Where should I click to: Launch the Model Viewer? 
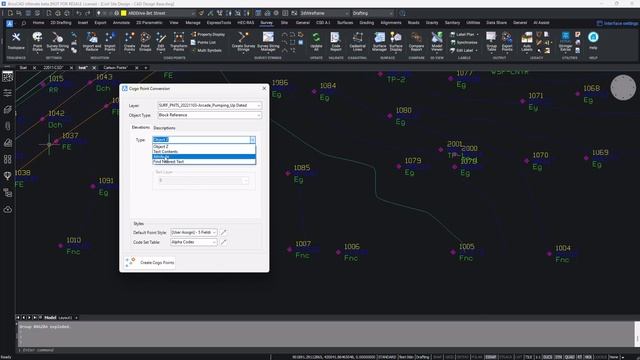pyautogui.click(x=437, y=42)
